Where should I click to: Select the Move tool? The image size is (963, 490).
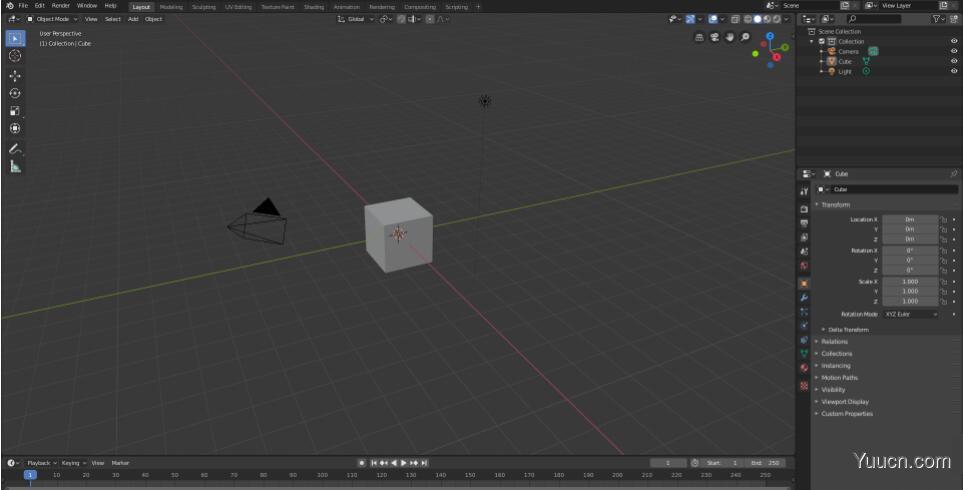pos(15,76)
